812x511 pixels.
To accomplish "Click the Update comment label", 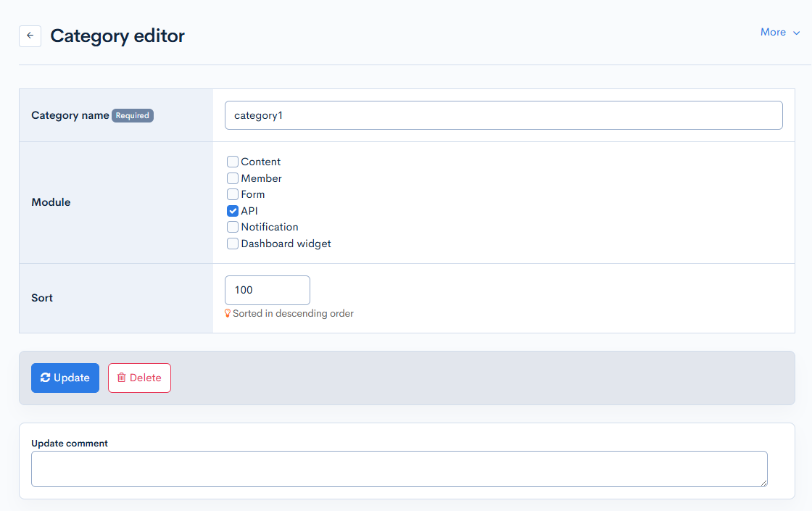I will point(70,443).
